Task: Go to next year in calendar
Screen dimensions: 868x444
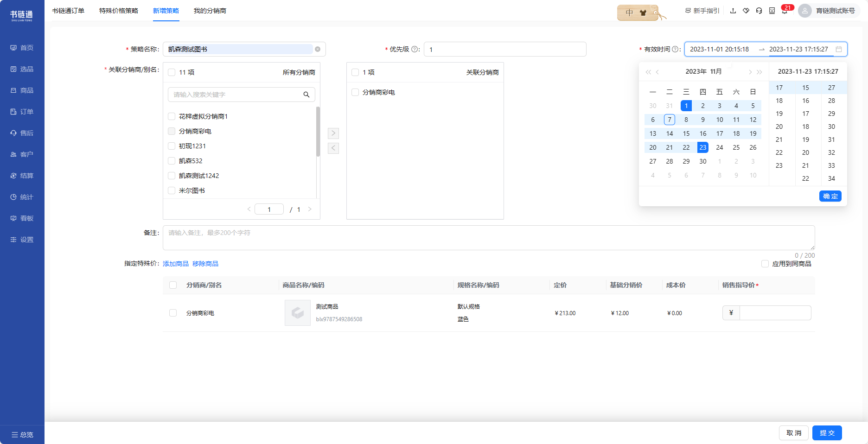Action: click(x=759, y=72)
